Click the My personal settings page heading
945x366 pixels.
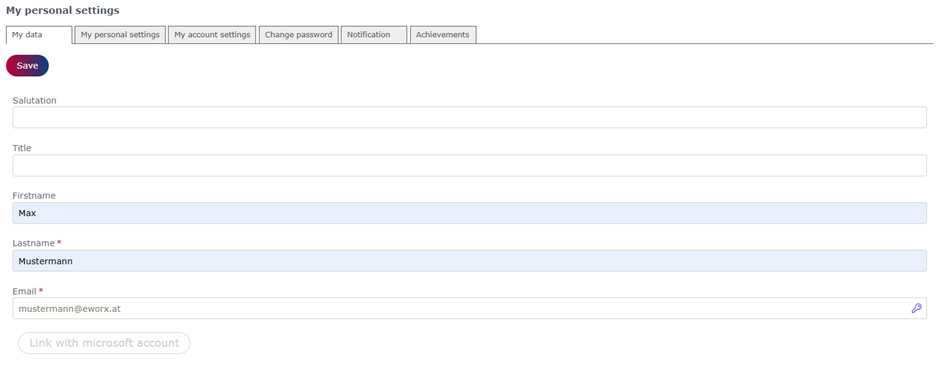tap(63, 10)
